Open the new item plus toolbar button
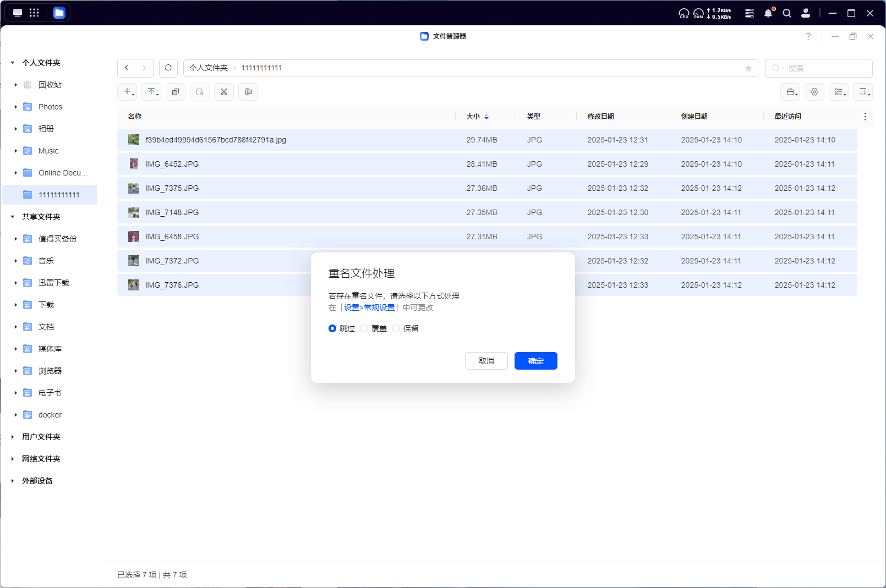 coord(127,92)
